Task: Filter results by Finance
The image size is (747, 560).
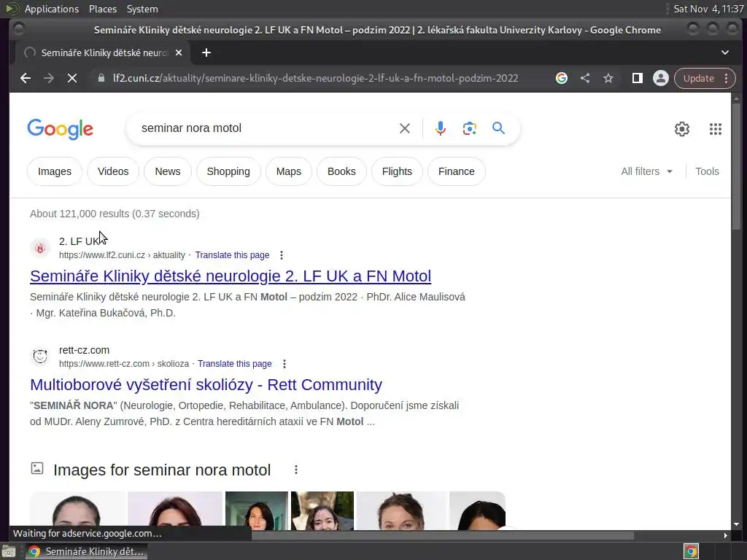Action: [457, 171]
